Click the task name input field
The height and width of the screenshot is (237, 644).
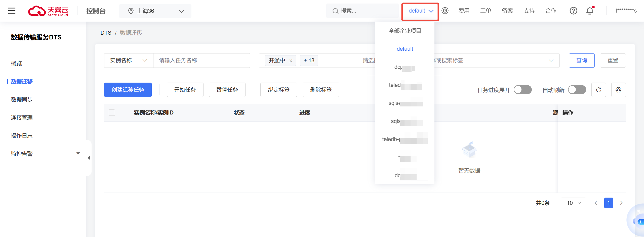click(x=201, y=61)
